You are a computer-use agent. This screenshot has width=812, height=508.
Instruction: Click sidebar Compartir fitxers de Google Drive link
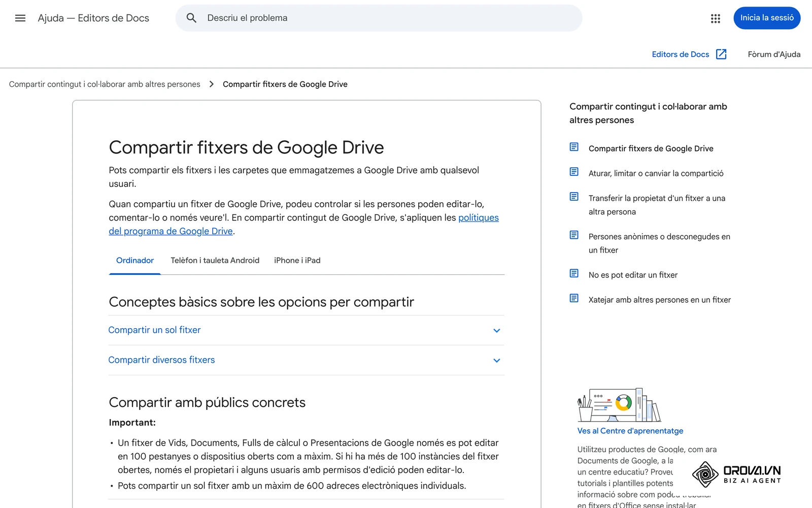pos(651,148)
